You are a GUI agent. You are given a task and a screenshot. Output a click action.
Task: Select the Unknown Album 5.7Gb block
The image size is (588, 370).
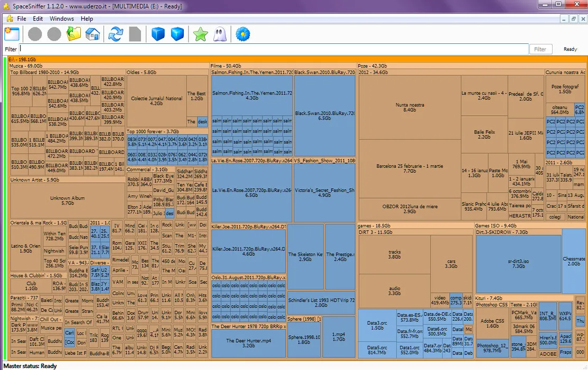[67, 200]
